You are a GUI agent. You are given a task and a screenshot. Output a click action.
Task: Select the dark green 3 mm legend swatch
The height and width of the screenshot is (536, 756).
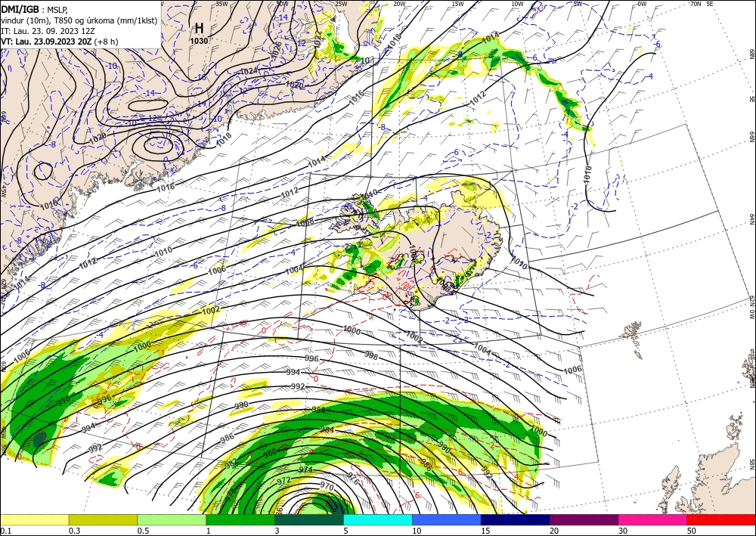[309, 519]
